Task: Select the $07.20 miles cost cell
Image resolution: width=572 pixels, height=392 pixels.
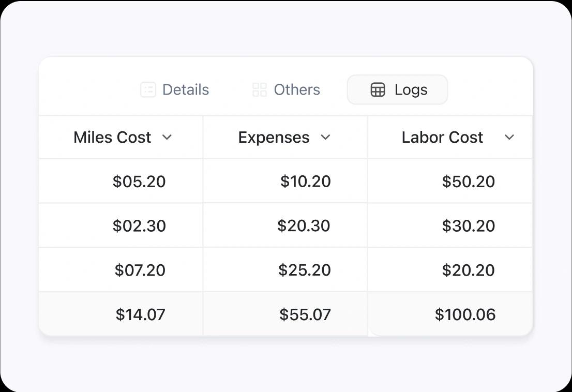Action: [140, 270]
